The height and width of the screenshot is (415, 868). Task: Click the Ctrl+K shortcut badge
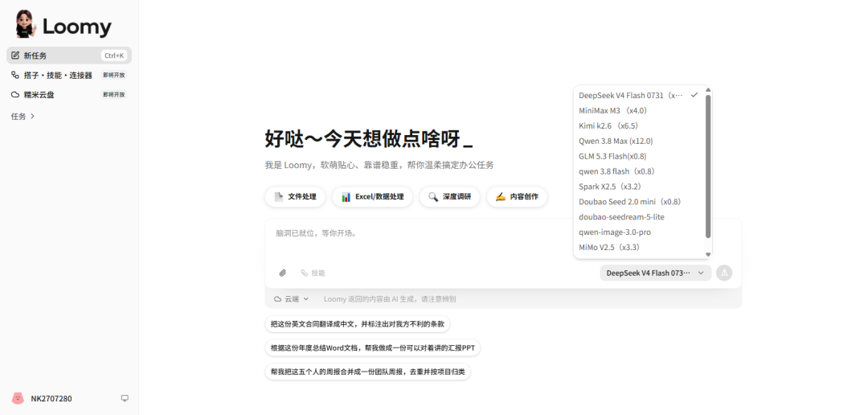[x=114, y=55]
